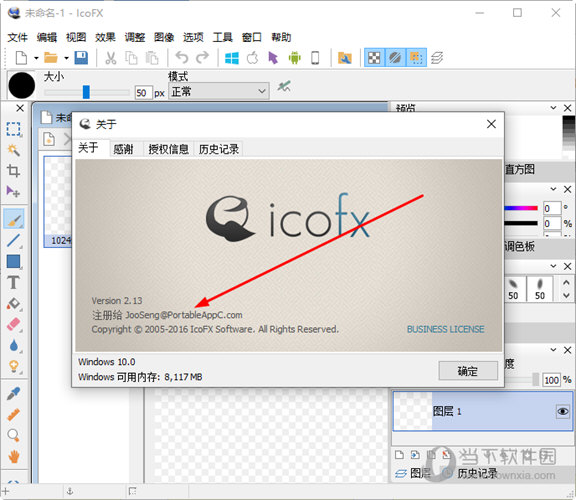Toggle the orange selection outline button

[x=416, y=58]
